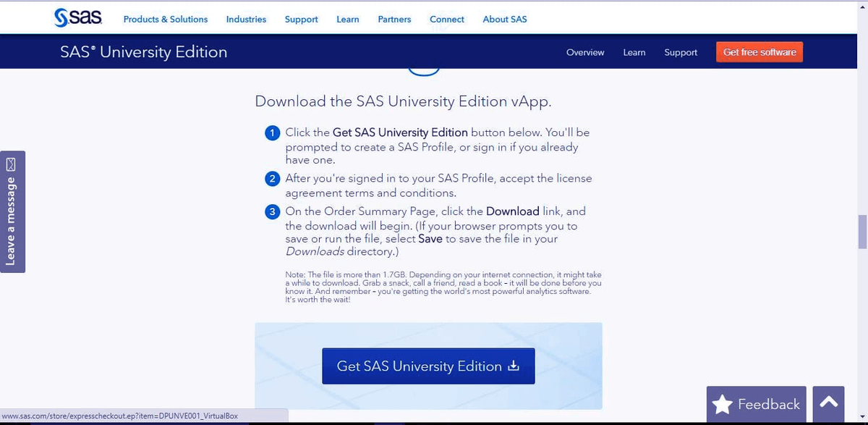Open Learn in the top navigation bar
Image resolution: width=868 pixels, height=425 pixels.
347,20
